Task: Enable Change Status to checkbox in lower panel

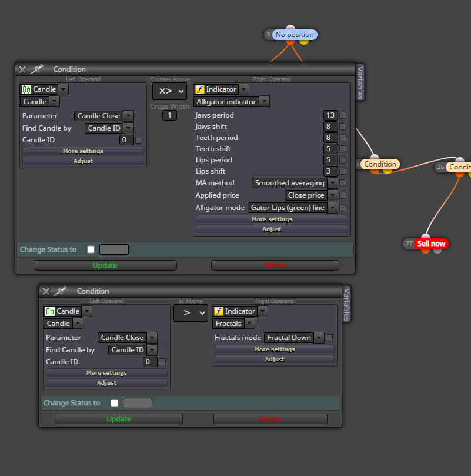Action: click(x=115, y=403)
